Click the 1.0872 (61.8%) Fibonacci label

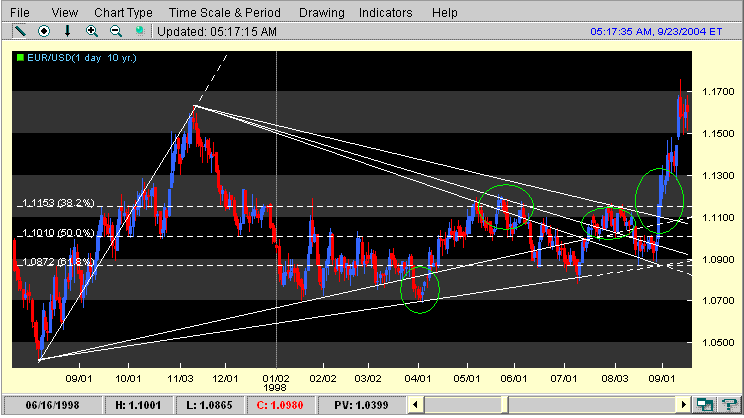pos(58,262)
